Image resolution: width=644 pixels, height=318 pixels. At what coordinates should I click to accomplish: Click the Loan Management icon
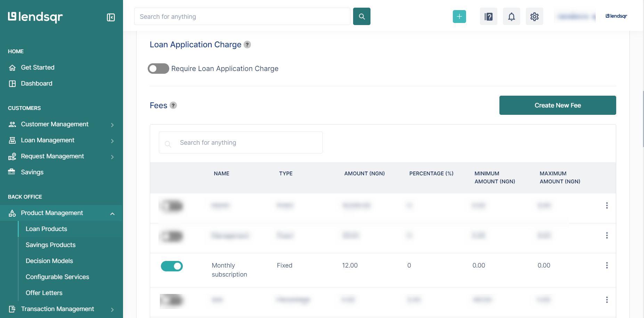pyautogui.click(x=12, y=140)
